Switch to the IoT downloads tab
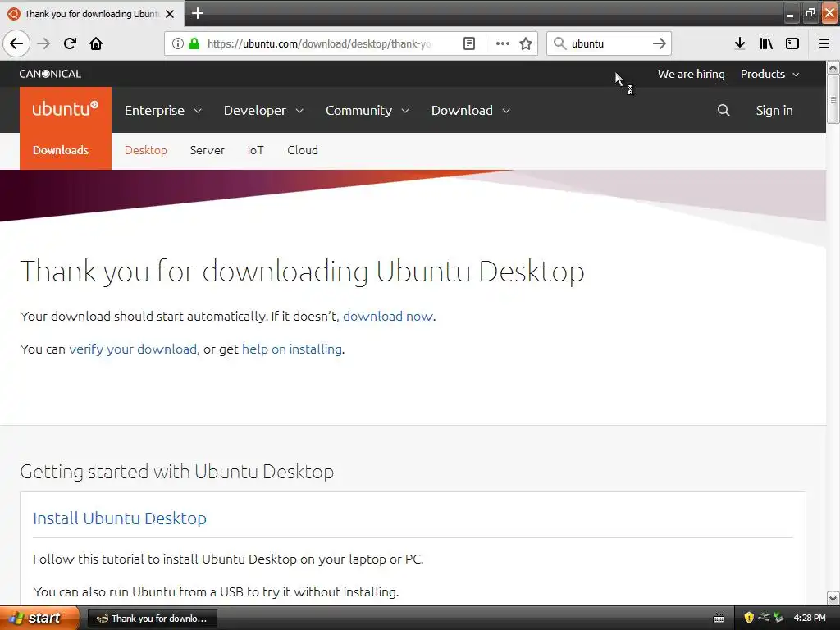The image size is (840, 630). (x=256, y=151)
